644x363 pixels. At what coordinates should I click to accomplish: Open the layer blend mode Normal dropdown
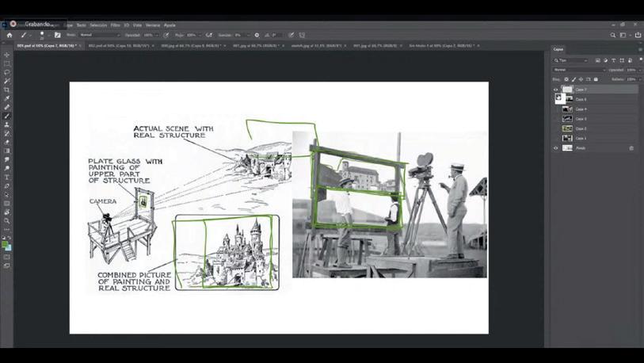(x=580, y=70)
